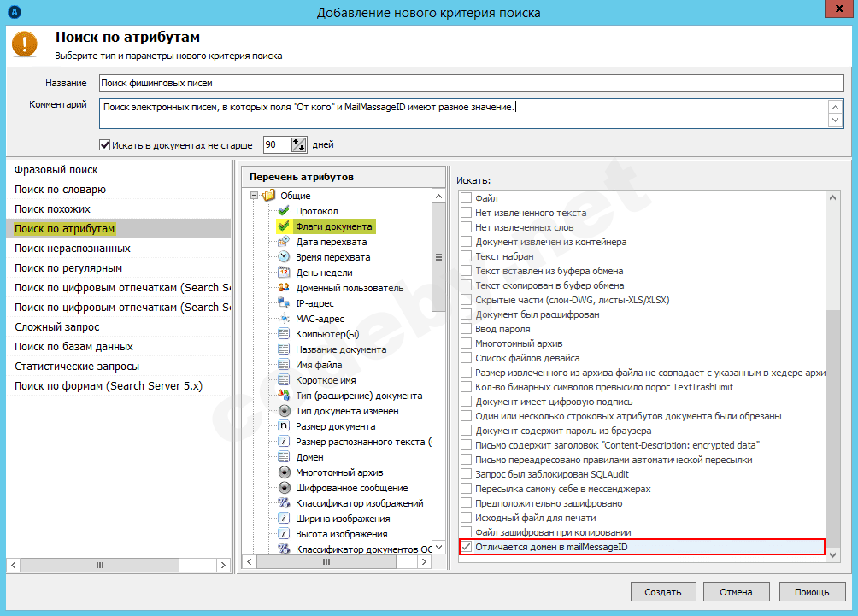Choose Сложный запрос search type
This screenshot has width=858, height=616.
click(119, 327)
